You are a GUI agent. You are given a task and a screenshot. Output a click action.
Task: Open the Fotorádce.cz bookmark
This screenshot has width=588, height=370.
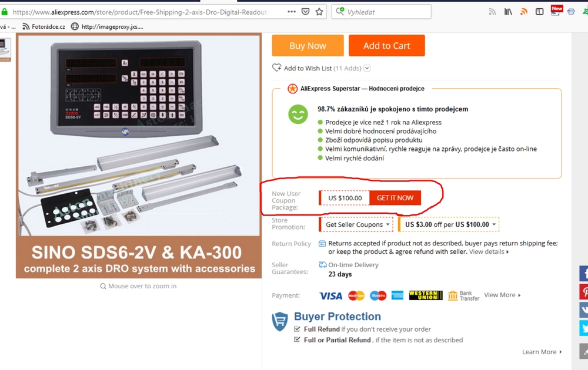click(44, 26)
